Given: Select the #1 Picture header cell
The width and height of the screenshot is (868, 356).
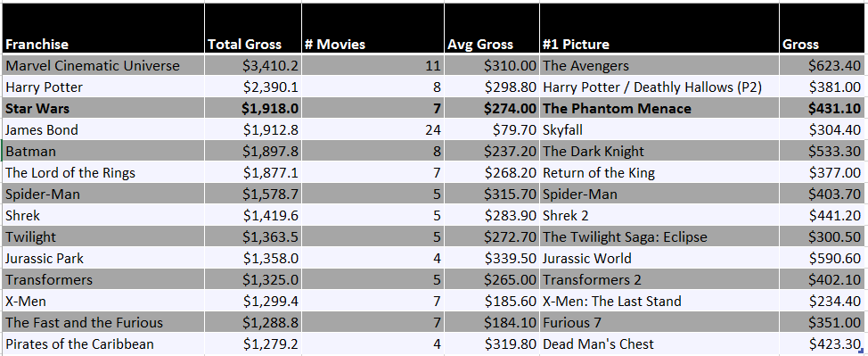Looking at the screenshot, I should (659, 29).
